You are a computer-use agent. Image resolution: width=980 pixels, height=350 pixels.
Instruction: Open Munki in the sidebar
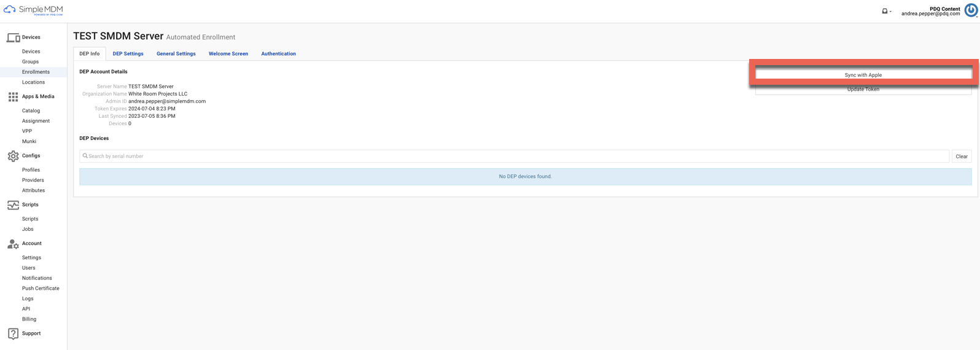(x=29, y=142)
